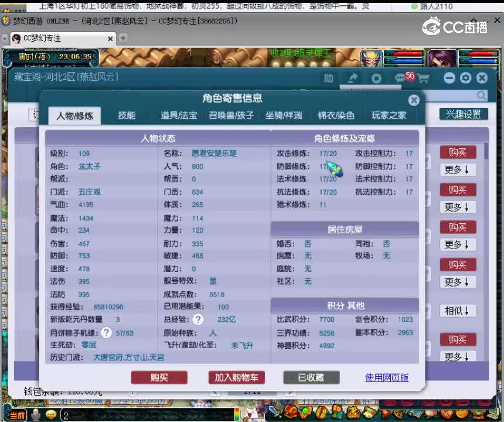Click the magnifier search icon
Screen dimensions: 504x422
click(481, 96)
